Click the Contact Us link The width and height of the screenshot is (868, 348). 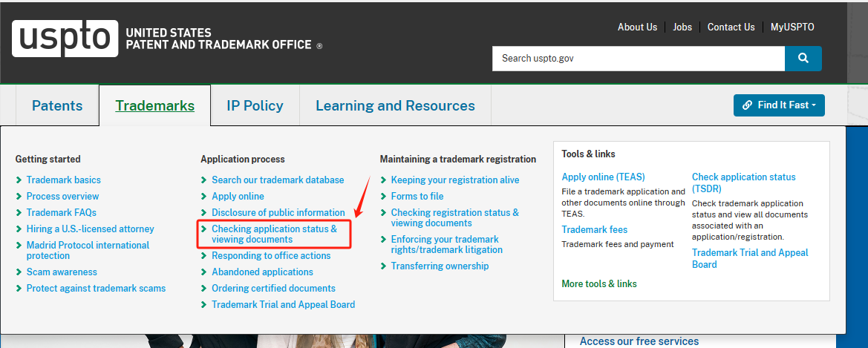click(x=731, y=27)
